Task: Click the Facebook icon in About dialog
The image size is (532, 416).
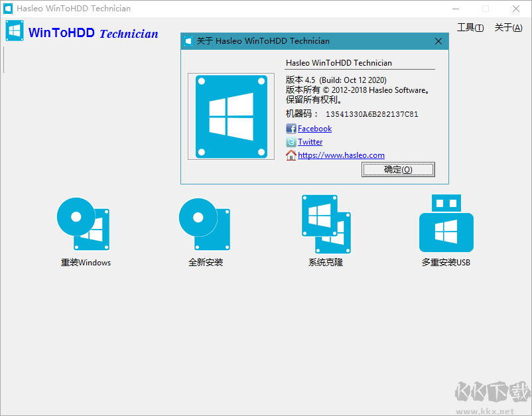Action: click(291, 129)
